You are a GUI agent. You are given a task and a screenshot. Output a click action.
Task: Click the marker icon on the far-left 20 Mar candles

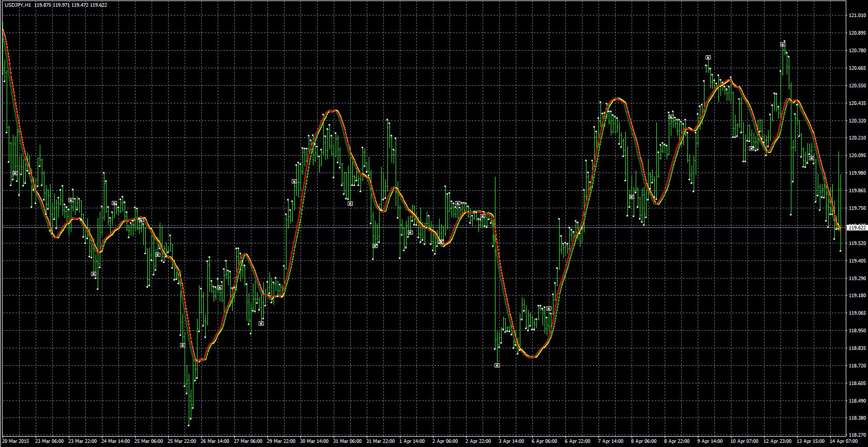[15, 173]
